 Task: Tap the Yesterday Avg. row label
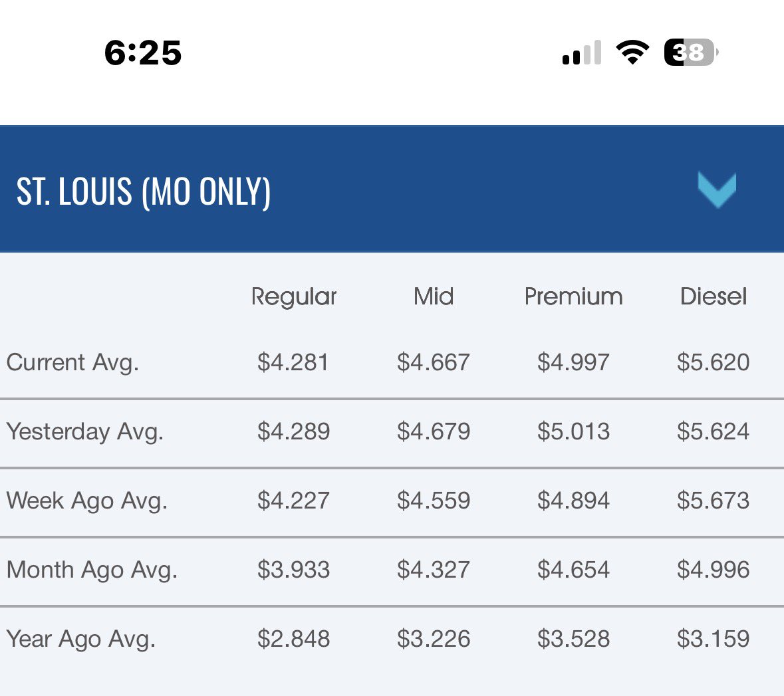point(85,432)
